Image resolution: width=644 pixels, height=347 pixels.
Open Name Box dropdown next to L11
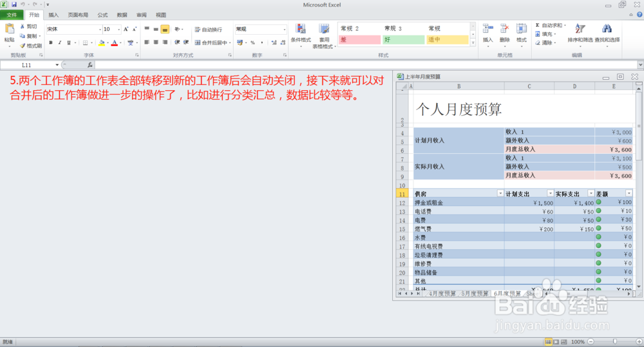tap(57, 65)
